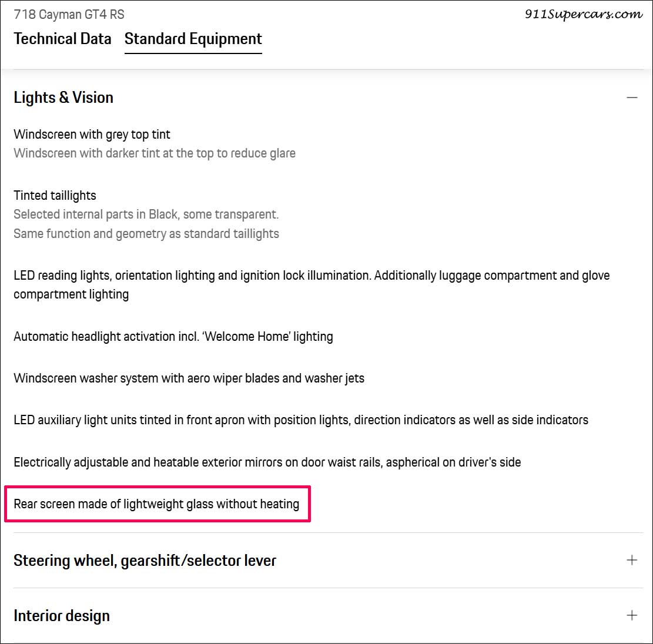Expand Steering wheel, gearshift/selector lever heading
653x644 pixels.
[145, 561]
